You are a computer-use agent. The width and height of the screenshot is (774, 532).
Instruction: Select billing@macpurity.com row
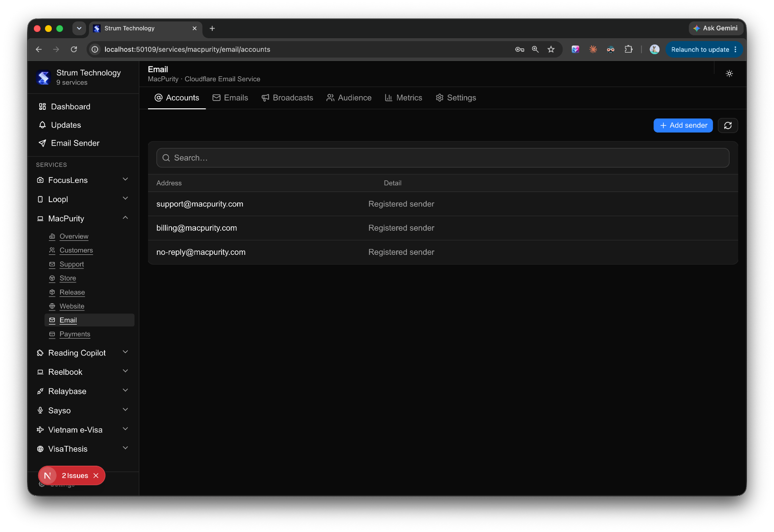pos(443,228)
